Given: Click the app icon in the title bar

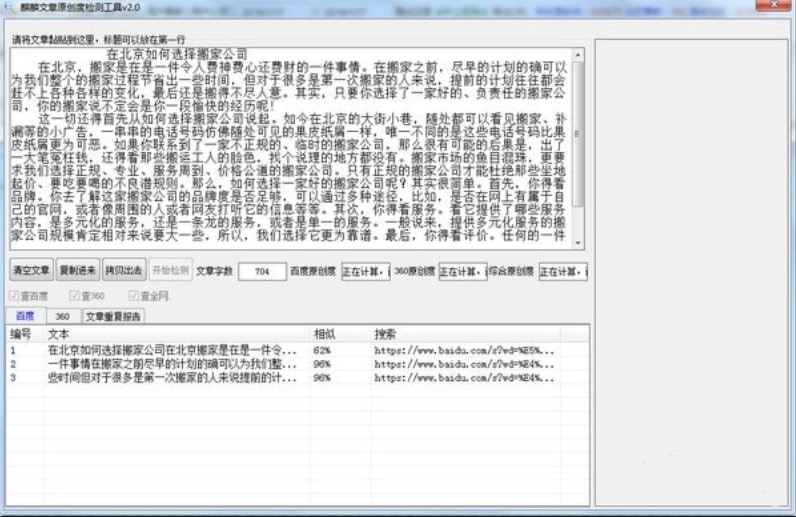Looking at the screenshot, I should tap(11, 9).
